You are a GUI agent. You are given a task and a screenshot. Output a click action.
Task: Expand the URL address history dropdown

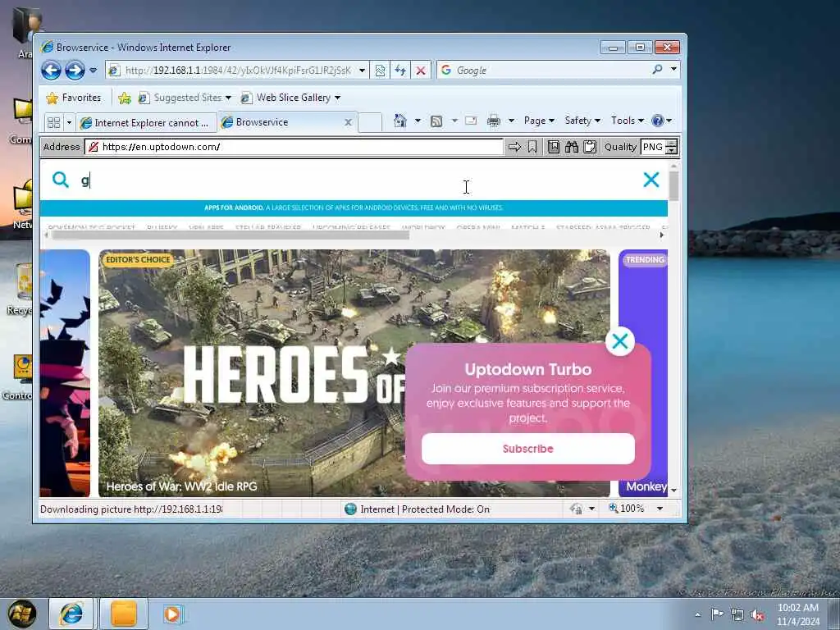click(x=362, y=71)
